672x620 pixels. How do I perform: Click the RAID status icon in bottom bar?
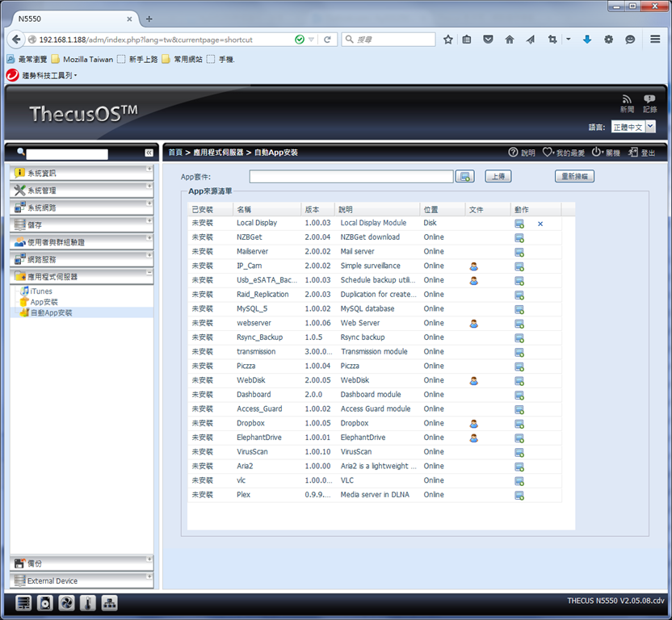(23, 603)
